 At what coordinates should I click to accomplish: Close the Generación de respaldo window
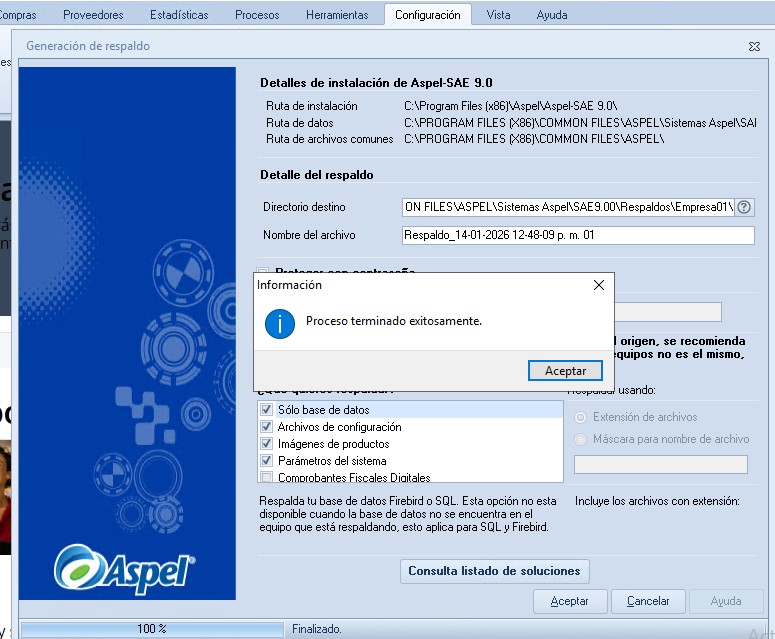pos(754,46)
